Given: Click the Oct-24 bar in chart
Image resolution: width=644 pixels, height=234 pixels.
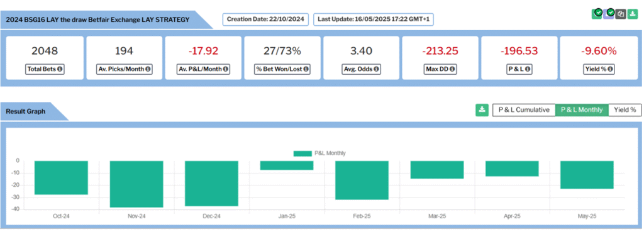Looking at the screenshot, I should tap(61, 178).
